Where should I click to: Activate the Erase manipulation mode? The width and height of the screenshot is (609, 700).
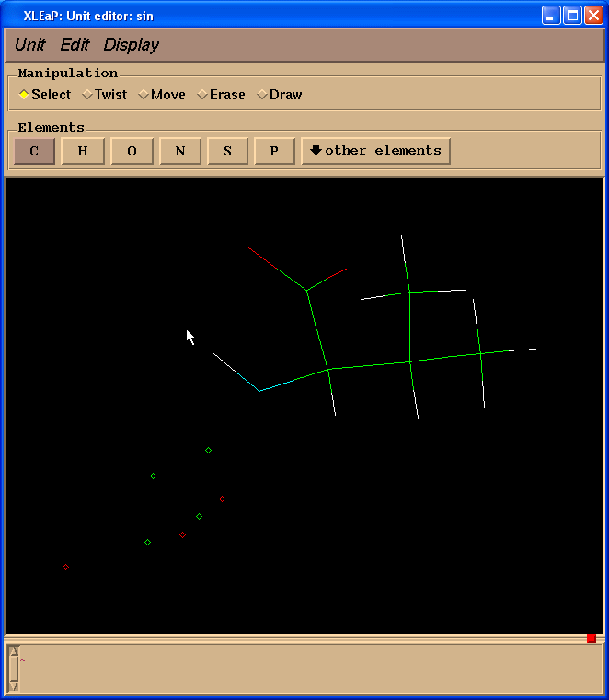(x=222, y=95)
